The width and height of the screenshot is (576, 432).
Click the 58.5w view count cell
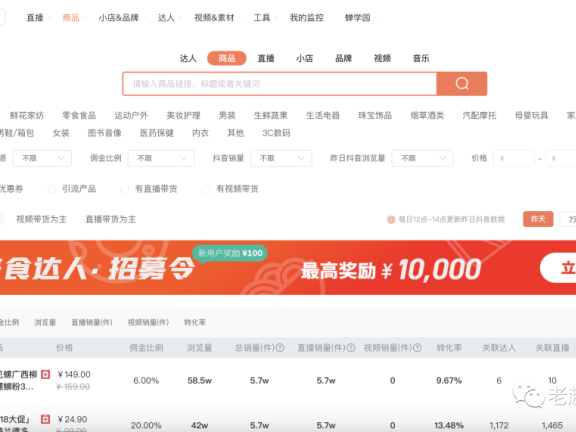[x=199, y=381]
